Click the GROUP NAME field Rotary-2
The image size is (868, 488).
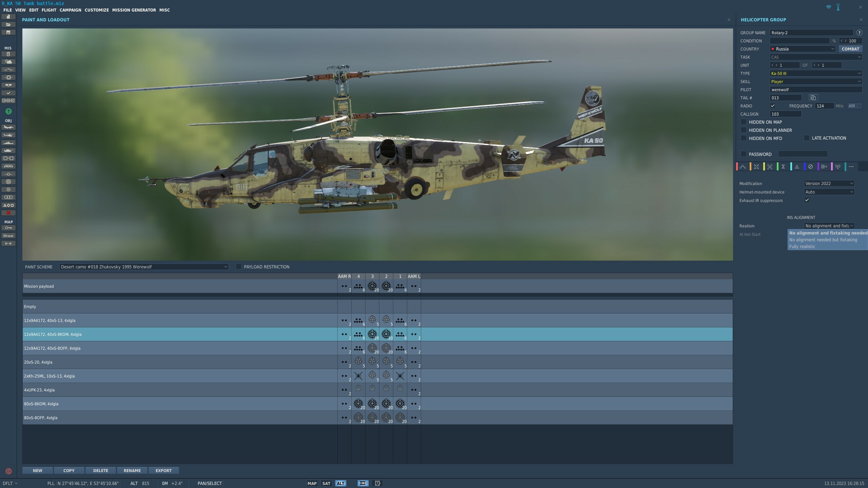point(811,33)
